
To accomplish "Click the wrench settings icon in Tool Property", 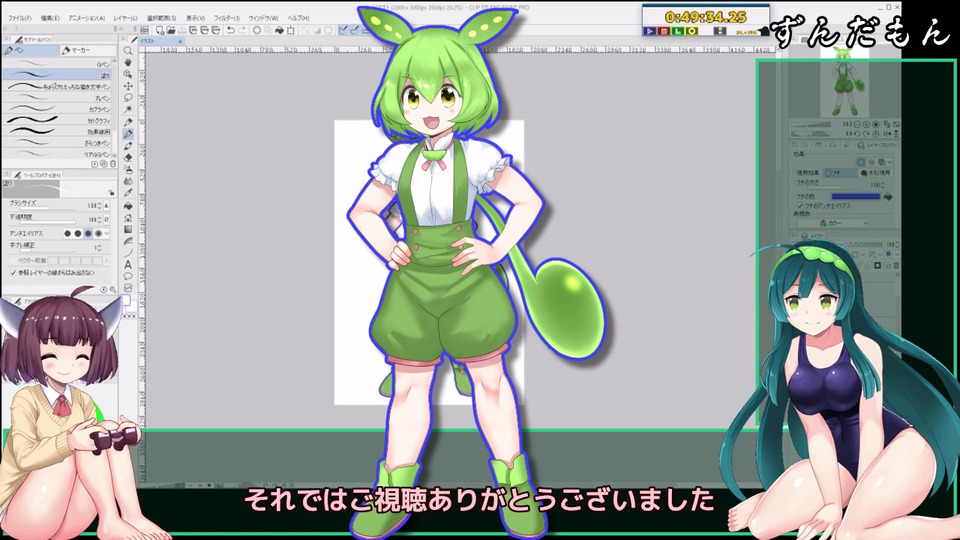I will pyautogui.click(x=113, y=290).
